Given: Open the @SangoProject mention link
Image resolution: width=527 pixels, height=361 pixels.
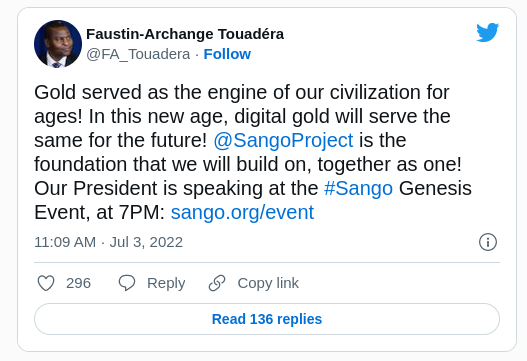Looking at the screenshot, I should [x=283, y=140].
